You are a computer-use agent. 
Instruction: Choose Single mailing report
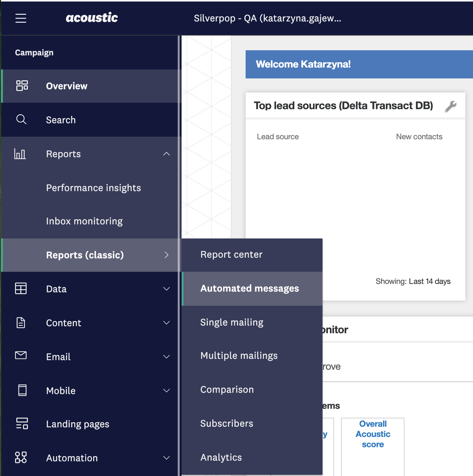[252, 322]
